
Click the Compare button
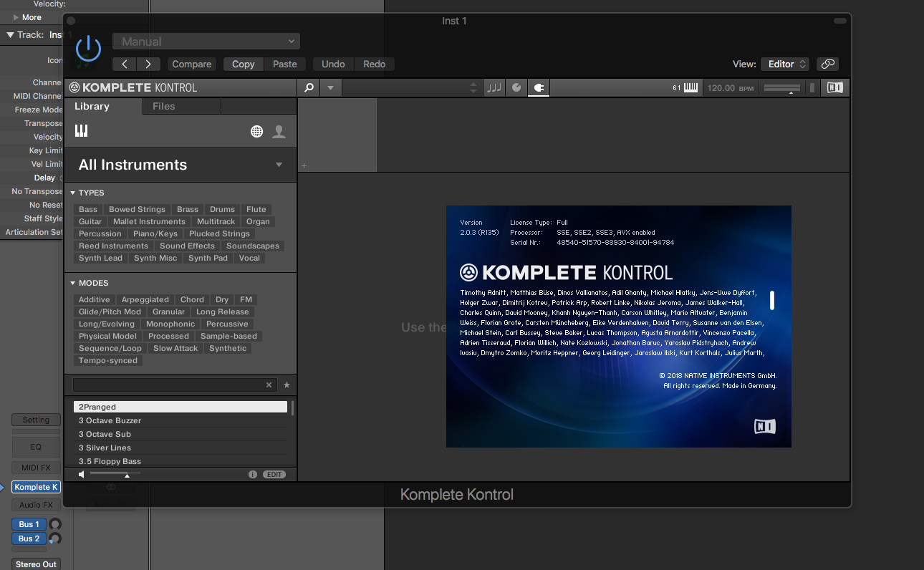(x=192, y=64)
